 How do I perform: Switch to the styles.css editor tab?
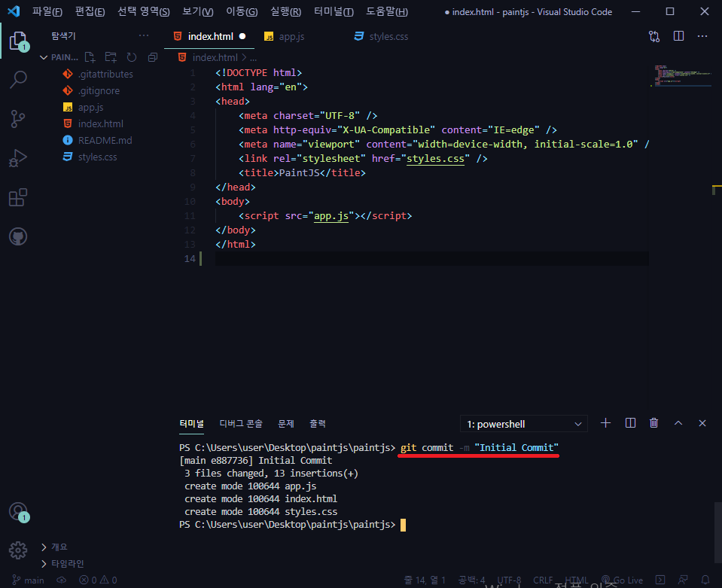coord(389,36)
